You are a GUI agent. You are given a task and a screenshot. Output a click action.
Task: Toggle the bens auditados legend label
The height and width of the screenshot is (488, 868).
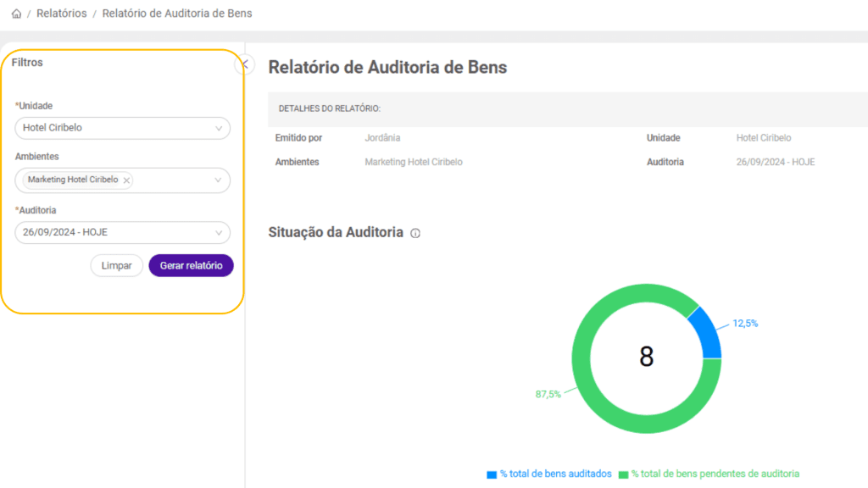click(x=555, y=474)
